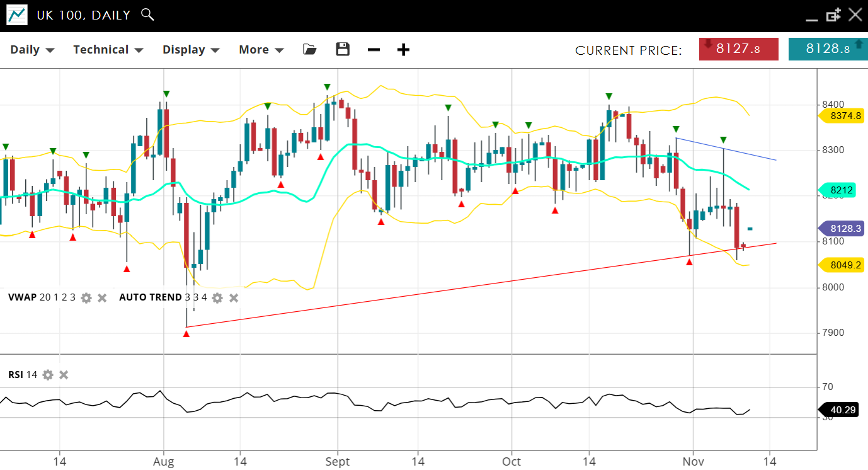Click the chart logo icon in title bar
This screenshot has height=470, width=868.
[17, 15]
